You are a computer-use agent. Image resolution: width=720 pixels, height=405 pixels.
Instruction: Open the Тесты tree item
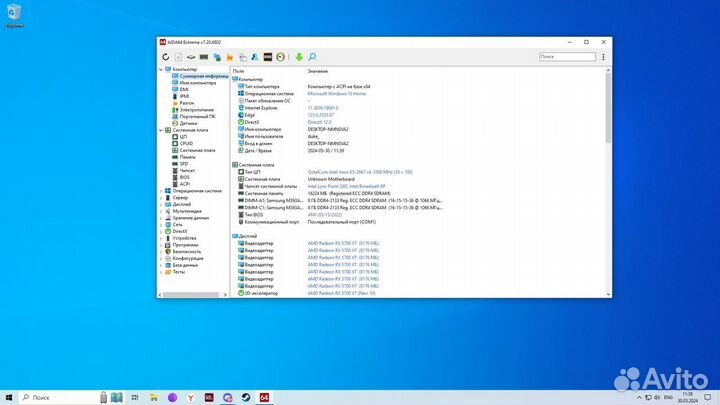coord(179,271)
